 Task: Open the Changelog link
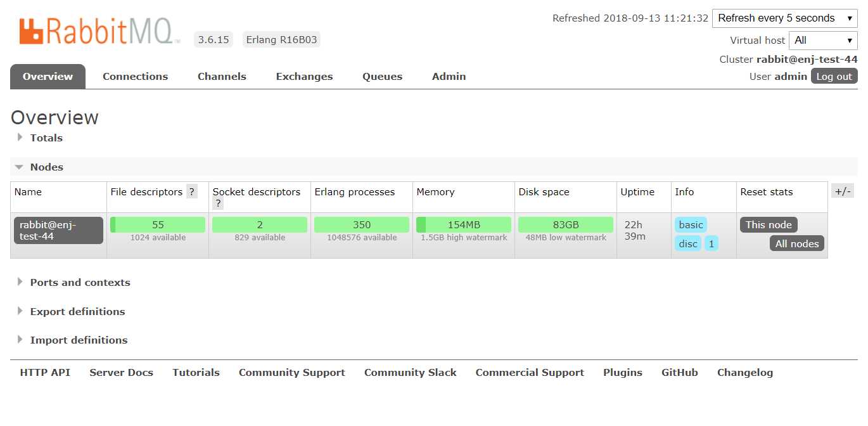coord(744,372)
